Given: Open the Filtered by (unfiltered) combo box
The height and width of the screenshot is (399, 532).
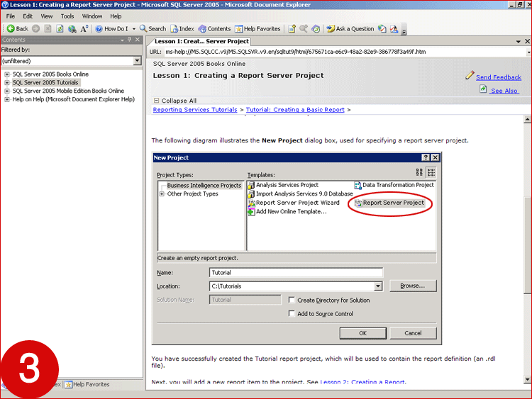Looking at the screenshot, I should [x=71, y=61].
